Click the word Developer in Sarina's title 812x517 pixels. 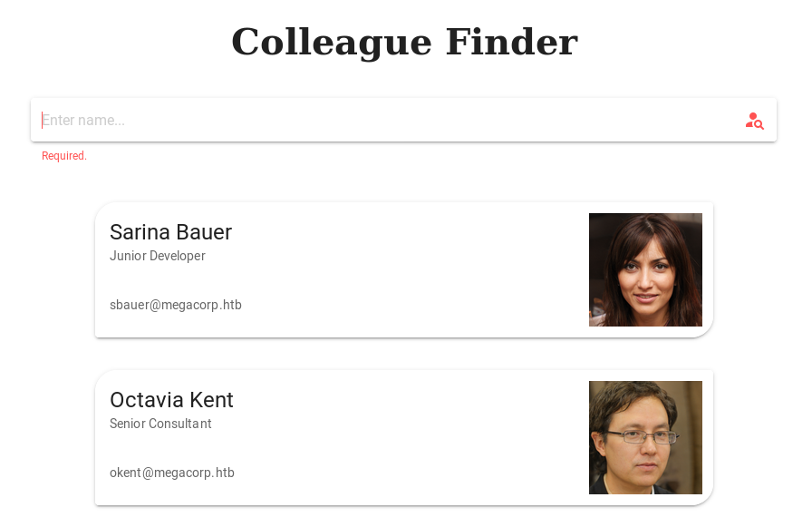tap(178, 256)
